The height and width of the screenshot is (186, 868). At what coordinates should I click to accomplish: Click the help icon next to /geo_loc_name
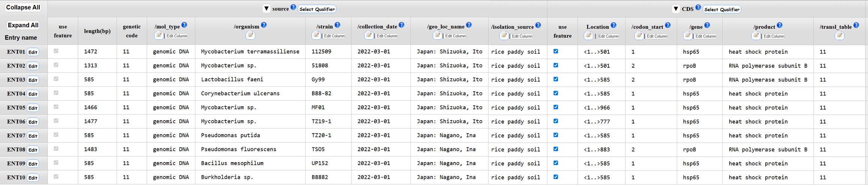tap(469, 25)
